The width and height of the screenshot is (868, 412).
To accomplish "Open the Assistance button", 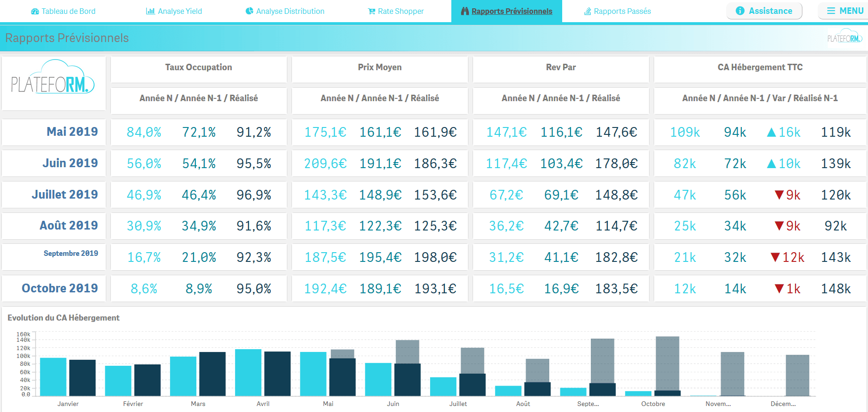I will pyautogui.click(x=764, y=11).
